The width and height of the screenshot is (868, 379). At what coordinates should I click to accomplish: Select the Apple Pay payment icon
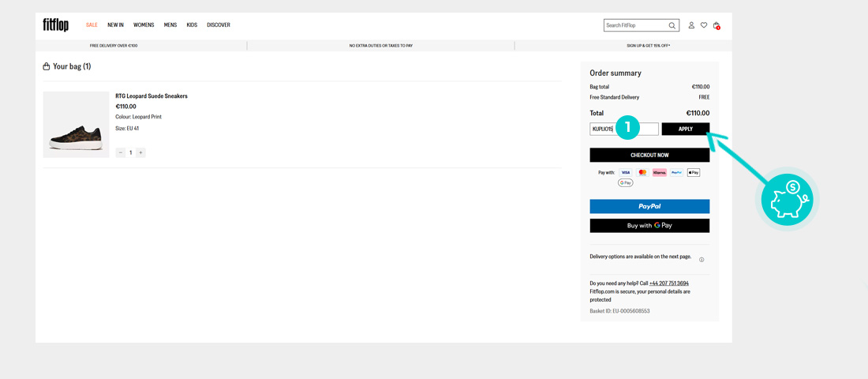click(694, 172)
